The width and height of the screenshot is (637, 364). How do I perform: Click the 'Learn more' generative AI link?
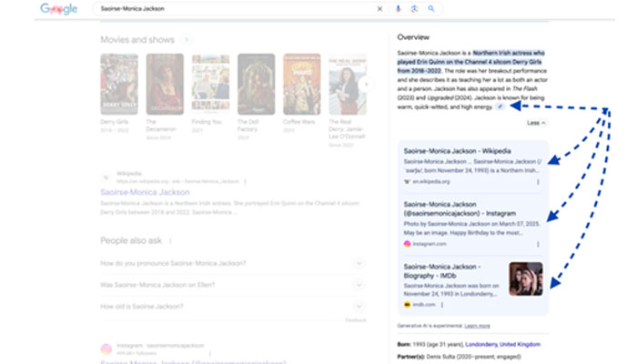pos(477,325)
